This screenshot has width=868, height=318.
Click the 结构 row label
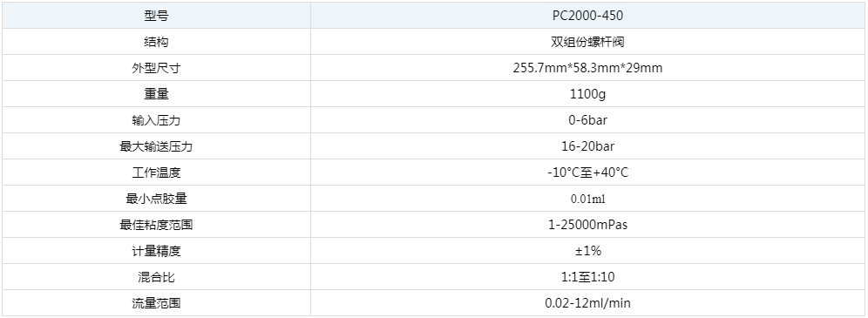(156, 42)
